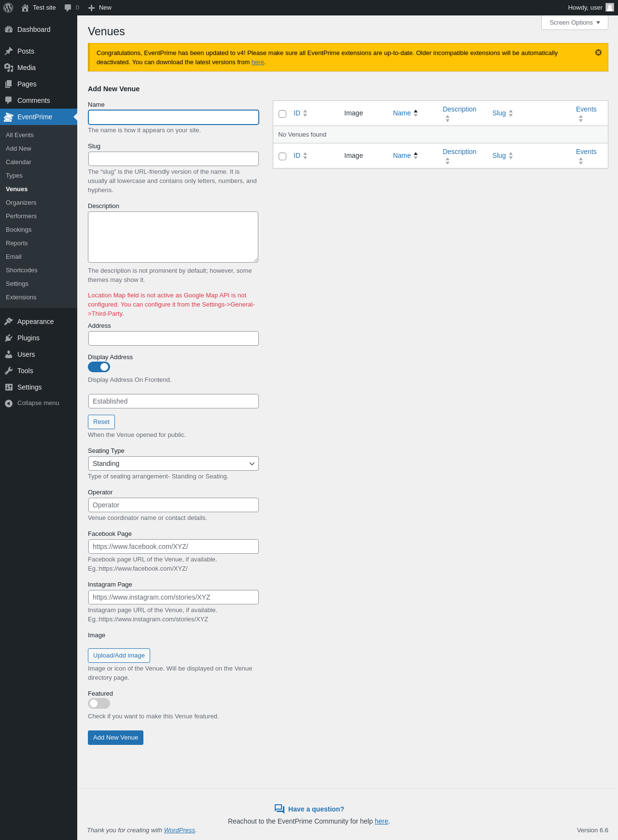Click the Posts pushpin icon

pyautogui.click(x=9, y=51)
